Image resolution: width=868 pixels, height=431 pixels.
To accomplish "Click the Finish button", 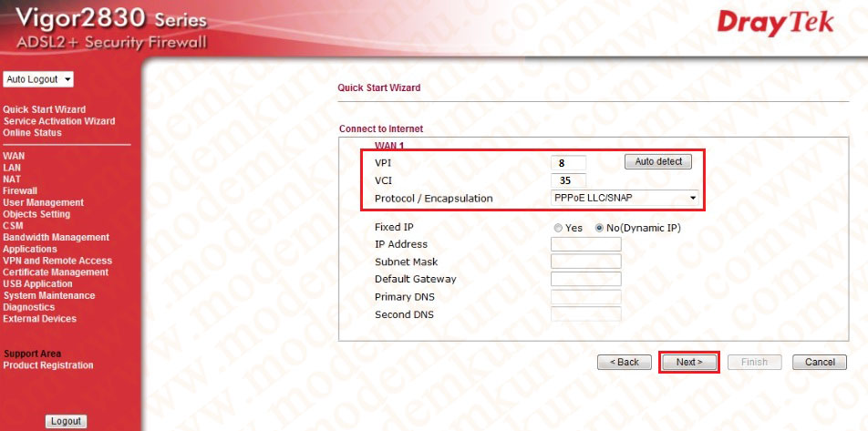I will pos(755,363).
